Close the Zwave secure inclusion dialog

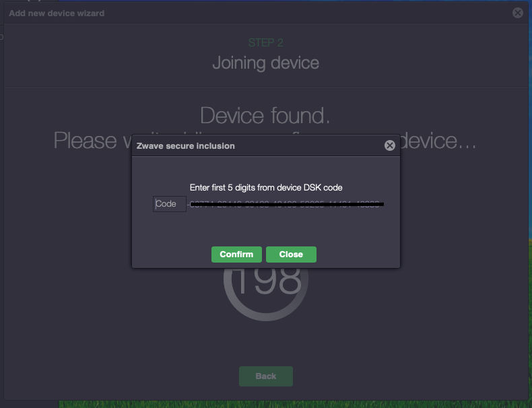(x=389, y=145)
